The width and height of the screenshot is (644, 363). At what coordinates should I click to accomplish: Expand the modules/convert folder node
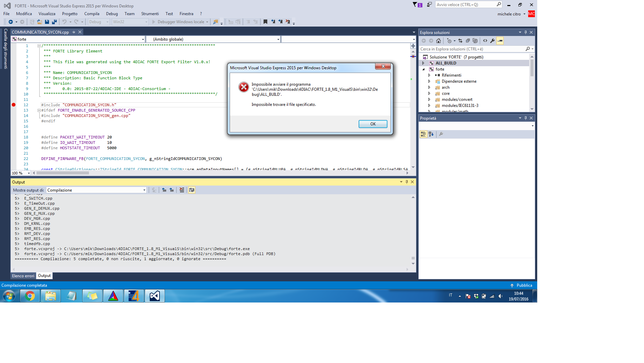click(x=429, y=99)
